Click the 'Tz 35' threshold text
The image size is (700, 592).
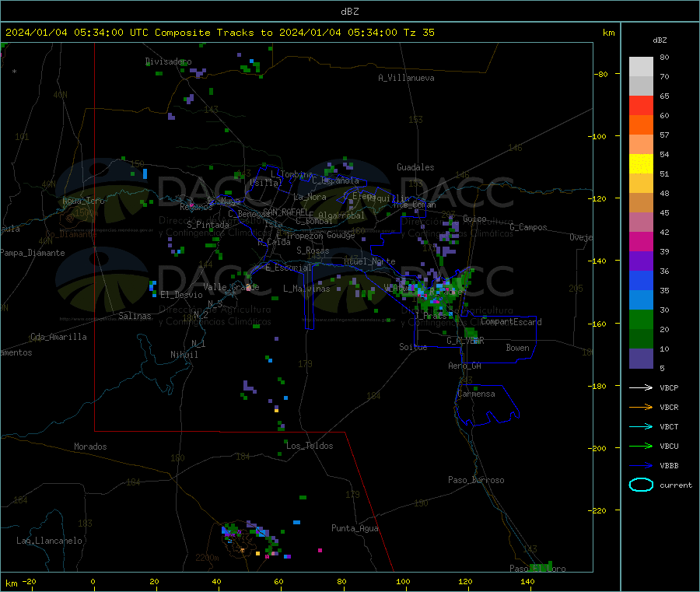418,33
